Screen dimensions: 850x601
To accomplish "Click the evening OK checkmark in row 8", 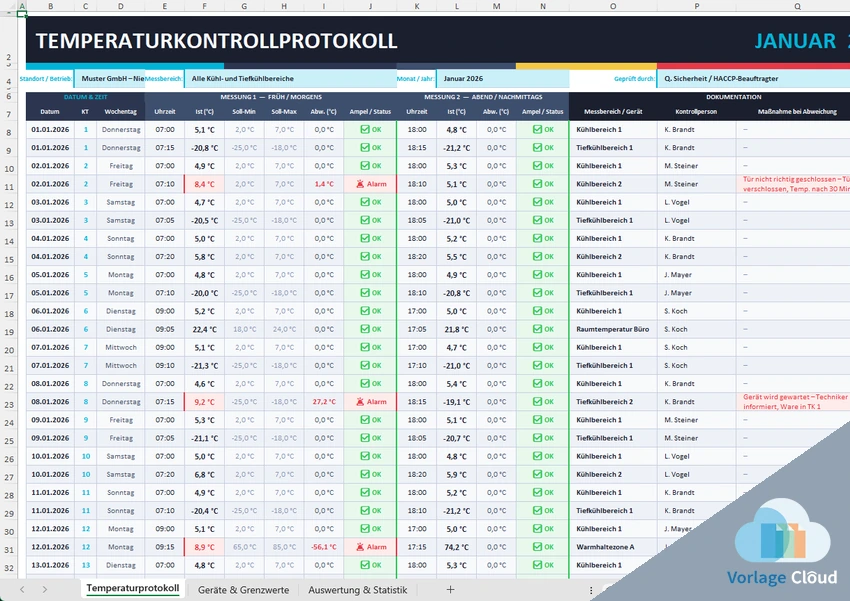I will click(537, 130).
